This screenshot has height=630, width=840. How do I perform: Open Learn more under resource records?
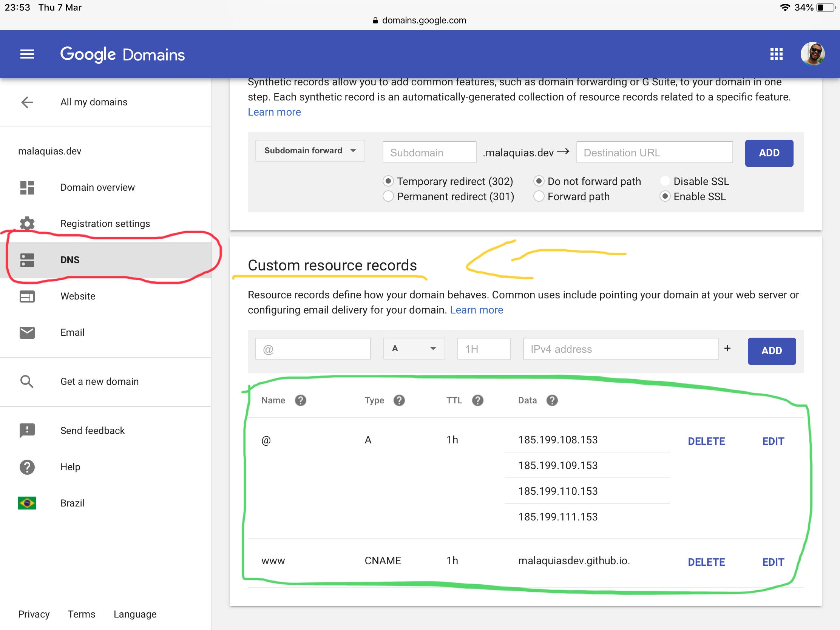[477, 310]
